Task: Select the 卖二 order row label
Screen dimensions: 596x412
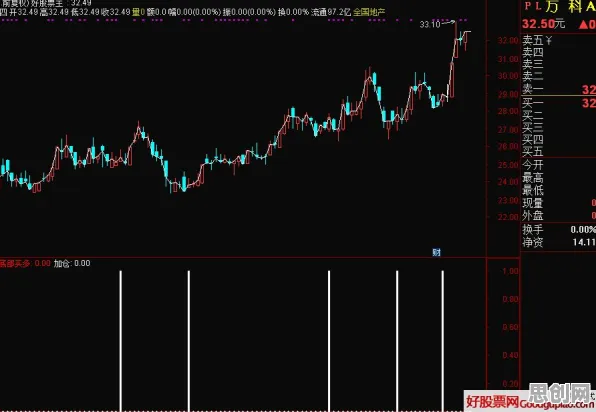Action: click(533, 76)
